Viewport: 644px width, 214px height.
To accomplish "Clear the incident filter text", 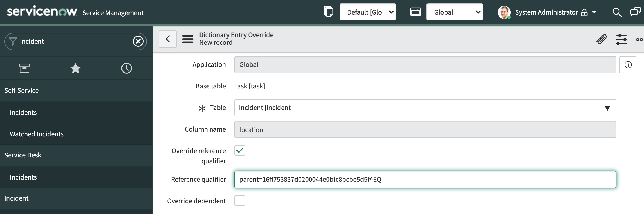I will tap(138, 41).
